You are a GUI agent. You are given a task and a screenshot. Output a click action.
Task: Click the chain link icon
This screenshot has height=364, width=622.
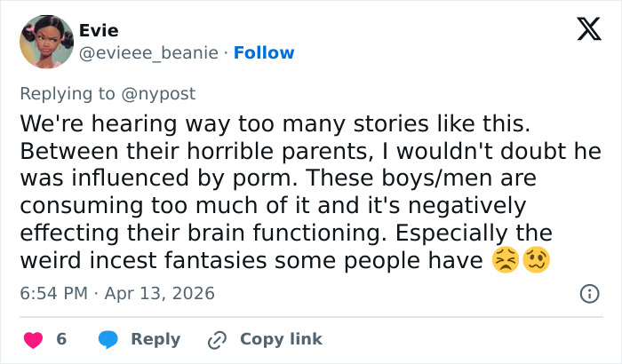(217, 339)
